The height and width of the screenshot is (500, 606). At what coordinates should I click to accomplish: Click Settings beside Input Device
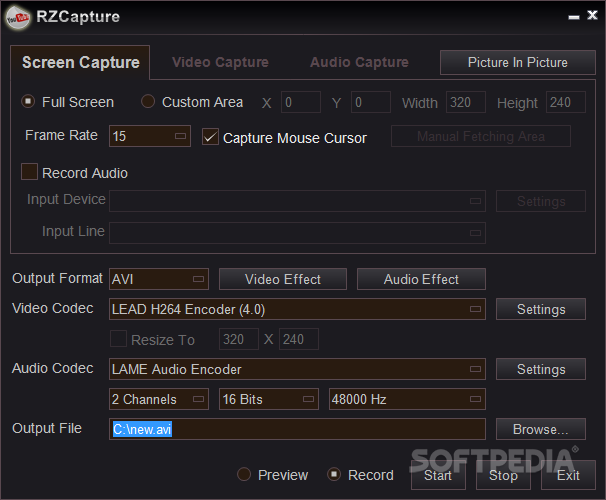tap(541, 201)
